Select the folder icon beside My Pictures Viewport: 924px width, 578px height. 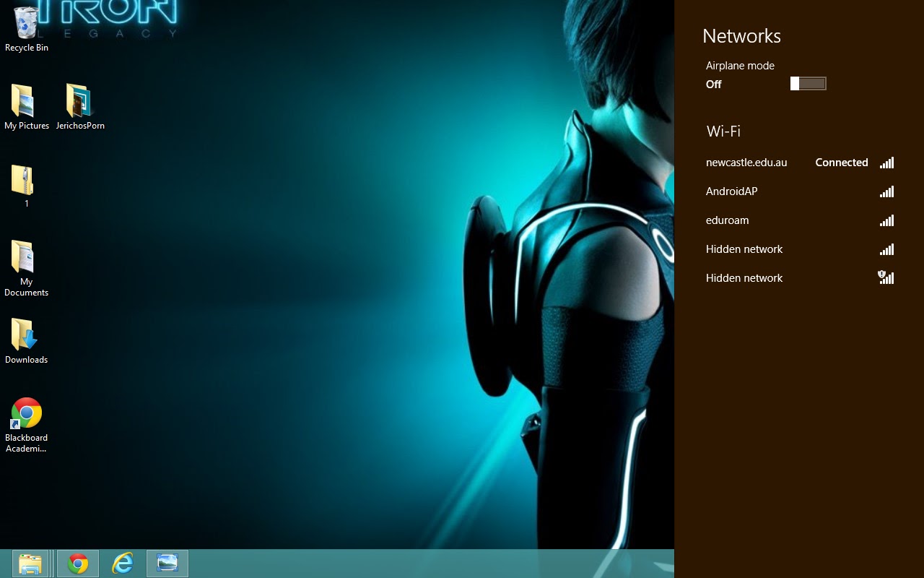point(80,107)
